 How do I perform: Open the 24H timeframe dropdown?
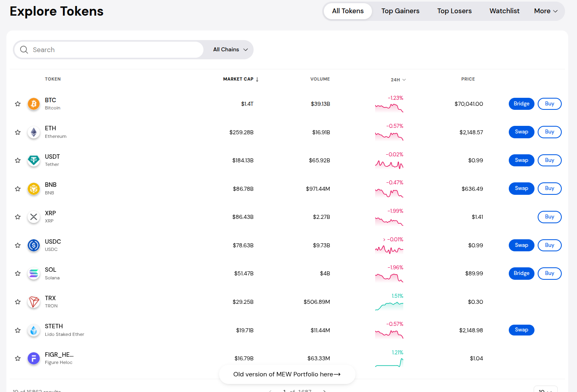(x=398, y=80)
